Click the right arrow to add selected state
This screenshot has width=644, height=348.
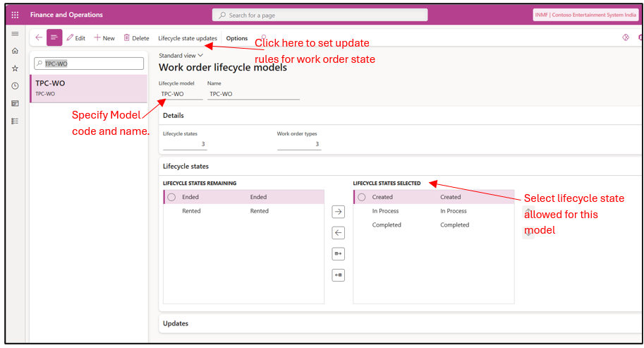coord(338,212)
